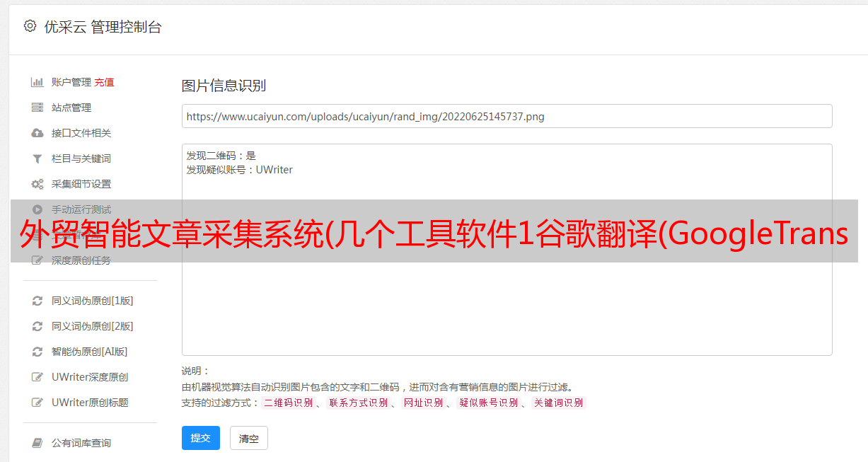Open 接口文件相关 via its cloud upload icon
The height and width of the screenshot is (462, 868).
(x=37, y=133)
